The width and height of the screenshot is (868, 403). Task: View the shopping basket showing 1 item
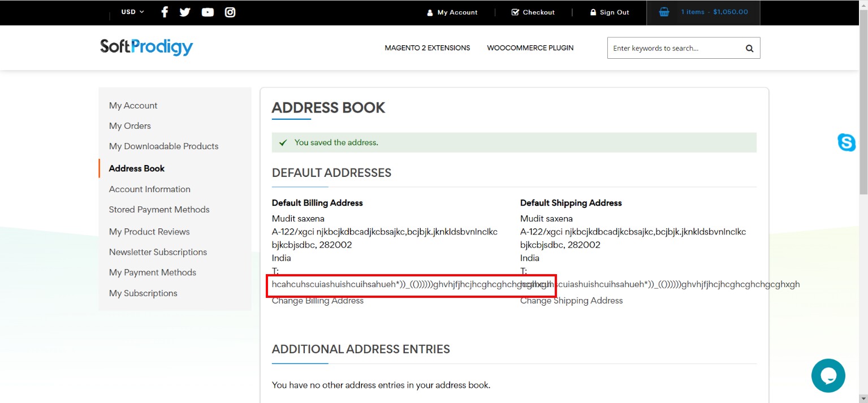coord(703,12)
